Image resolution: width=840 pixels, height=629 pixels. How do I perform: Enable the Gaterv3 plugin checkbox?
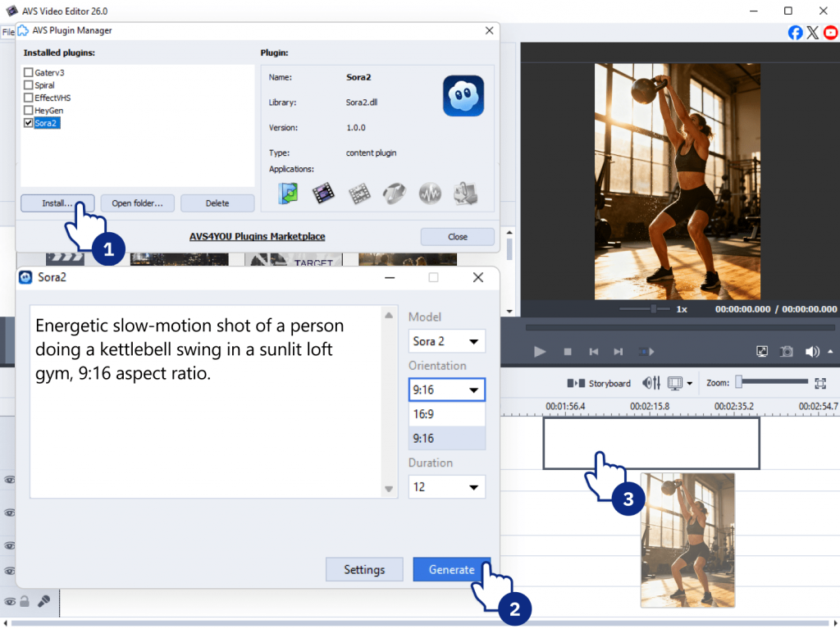29,73
